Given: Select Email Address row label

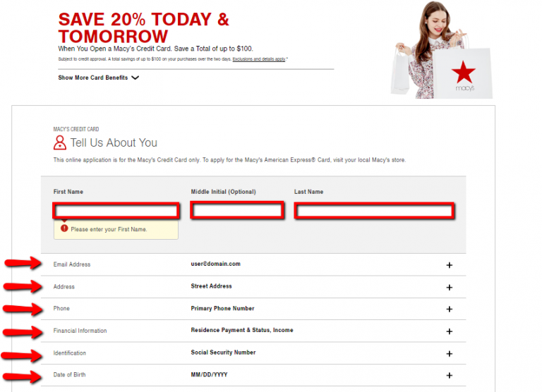Looking at the screenshot, I should [72, 264].
